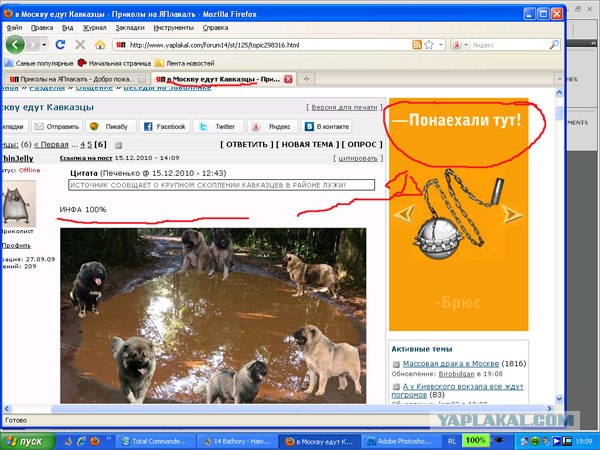Image resolution: width=600 pixels, height=450 pixels.
Task: Share via Facebook button
Action: (165, 126)
